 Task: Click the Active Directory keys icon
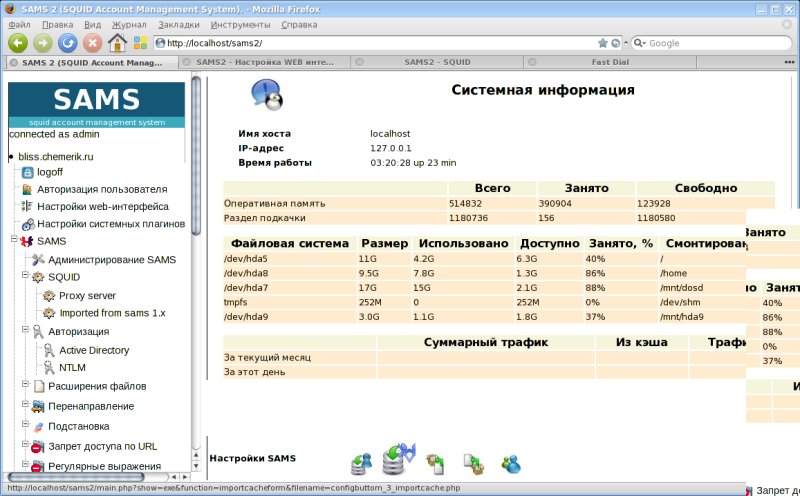pos(49,350)
